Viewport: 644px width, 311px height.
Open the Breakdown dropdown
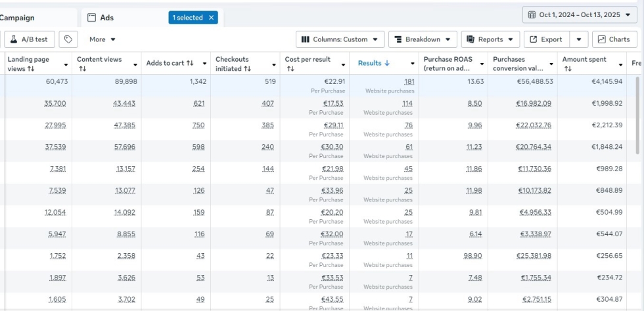(423, 39)
